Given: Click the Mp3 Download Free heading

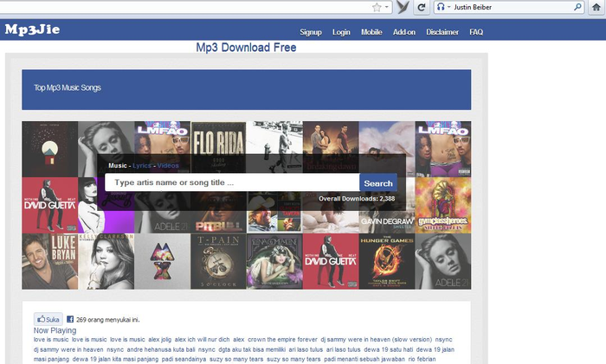Looking at the screenshot, I should [x=246, y=48].
